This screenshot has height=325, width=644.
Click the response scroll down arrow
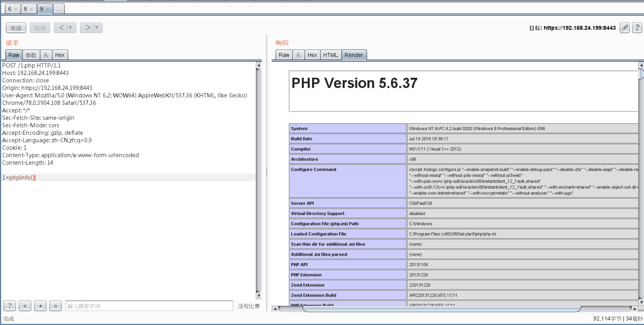pyautogui.click(x=641, y=302)
